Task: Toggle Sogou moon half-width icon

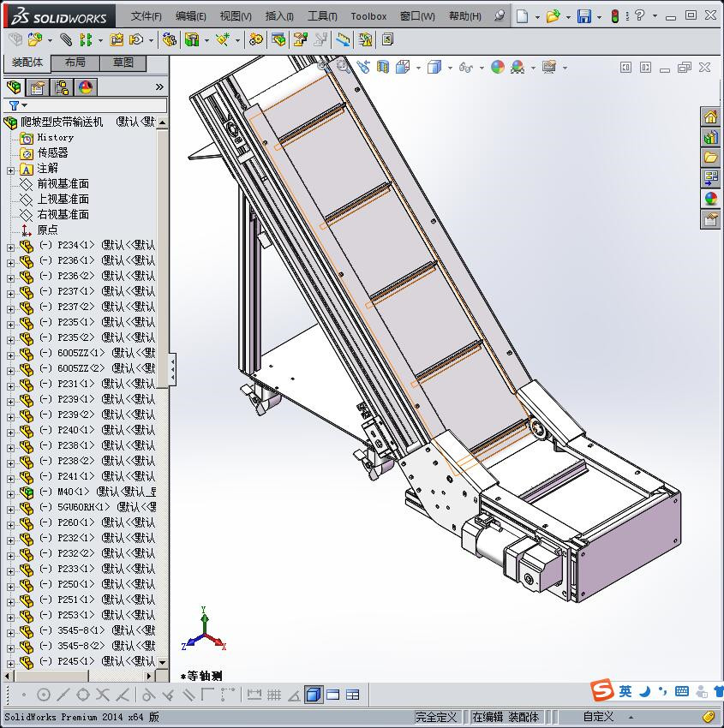Action: [644, 691]
